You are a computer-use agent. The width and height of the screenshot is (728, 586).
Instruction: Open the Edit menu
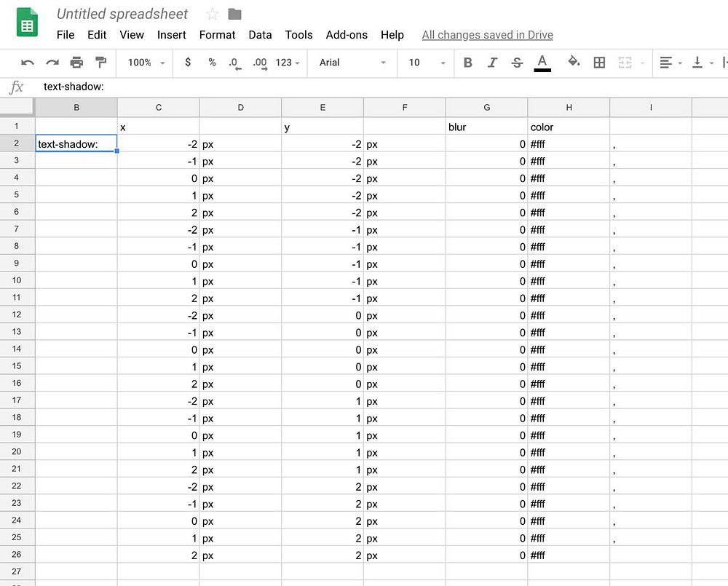pos(97,35)
